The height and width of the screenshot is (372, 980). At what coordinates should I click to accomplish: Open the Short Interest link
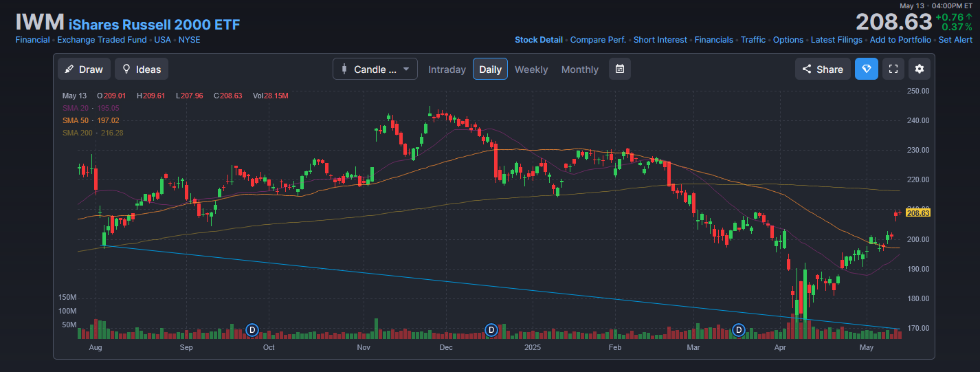pos(660,40)
